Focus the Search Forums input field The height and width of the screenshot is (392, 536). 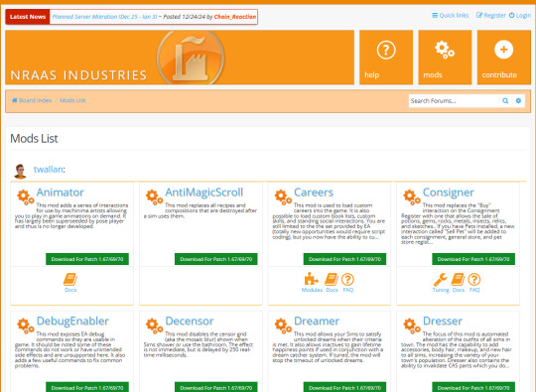click(454, 101)
